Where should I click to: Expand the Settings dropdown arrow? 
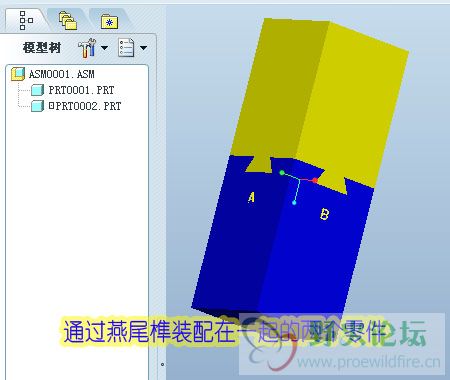pos(104,48)
